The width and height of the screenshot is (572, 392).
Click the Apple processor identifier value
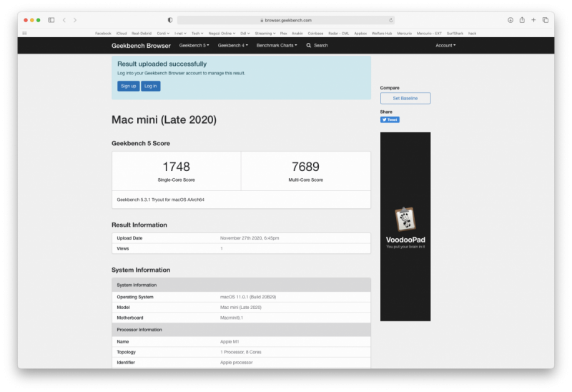237,363
